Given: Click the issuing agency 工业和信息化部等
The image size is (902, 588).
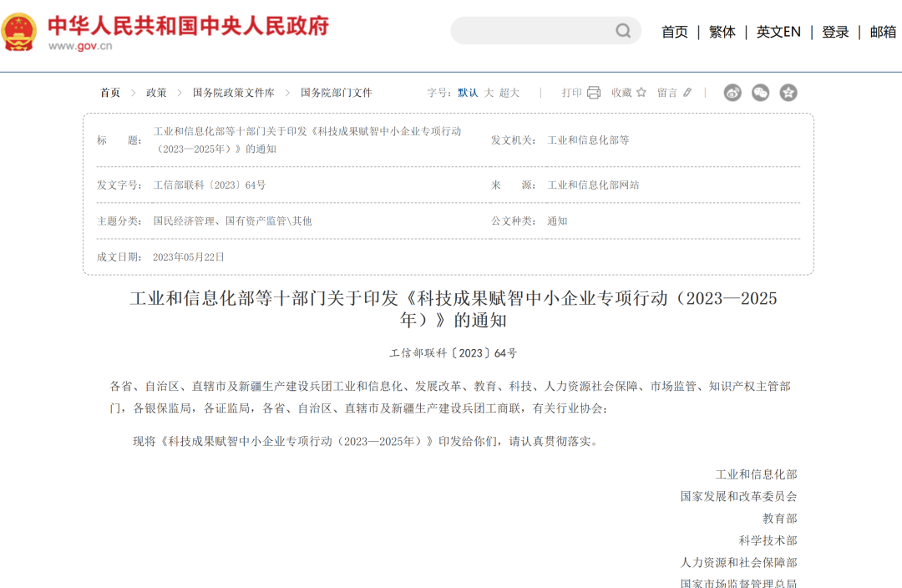Looking at the screenshot, I should pyautogui.click(x=588, y=140).
